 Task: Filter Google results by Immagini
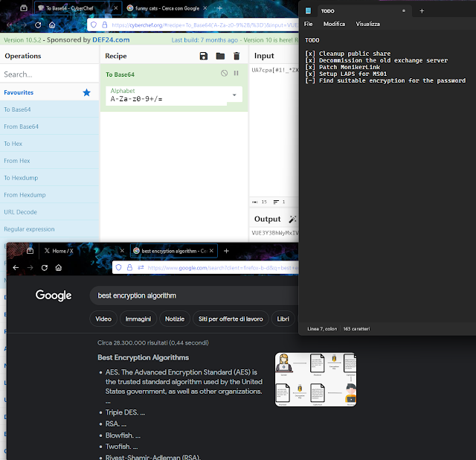click(138, 319)
